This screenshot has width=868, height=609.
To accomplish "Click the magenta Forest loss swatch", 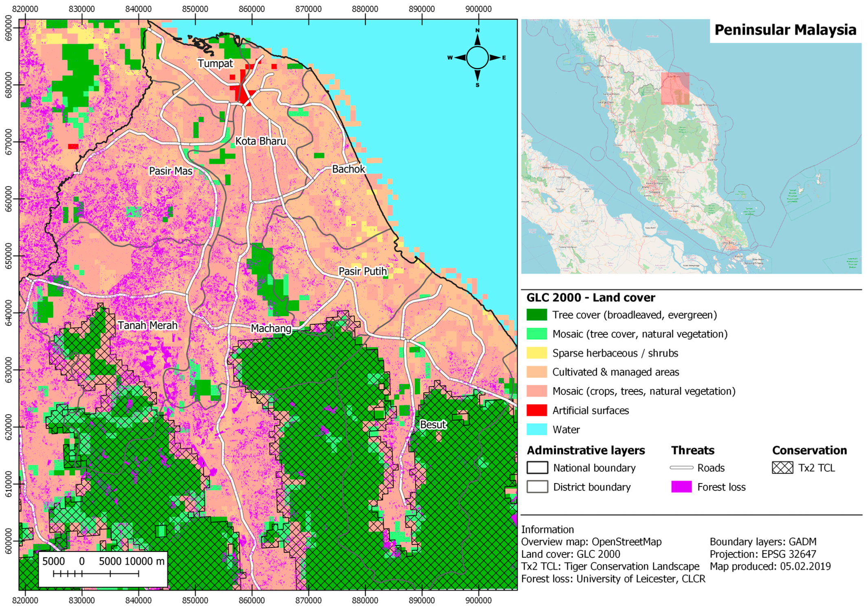I will point(681,487).
